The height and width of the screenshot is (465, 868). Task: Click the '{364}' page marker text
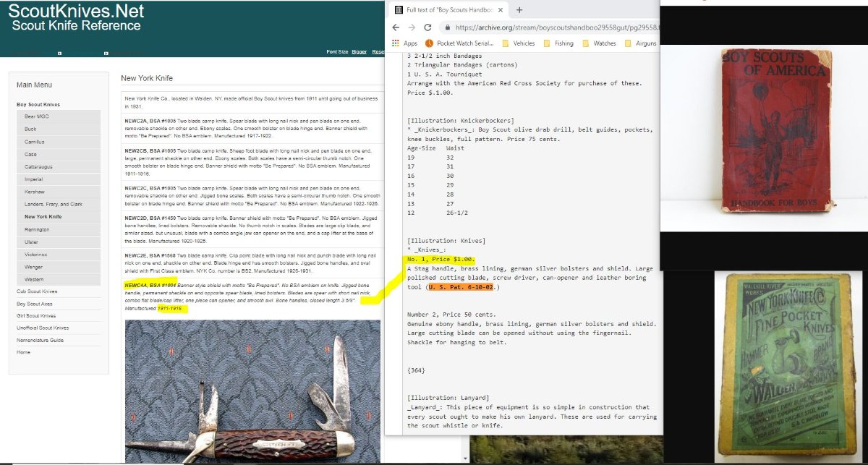click(x=416, y=370)
